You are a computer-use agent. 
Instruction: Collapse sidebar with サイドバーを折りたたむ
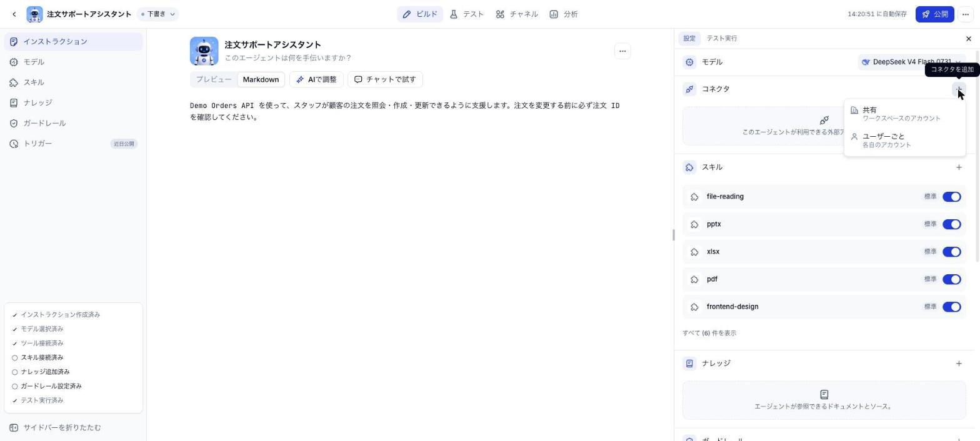[x=56, y=428]
